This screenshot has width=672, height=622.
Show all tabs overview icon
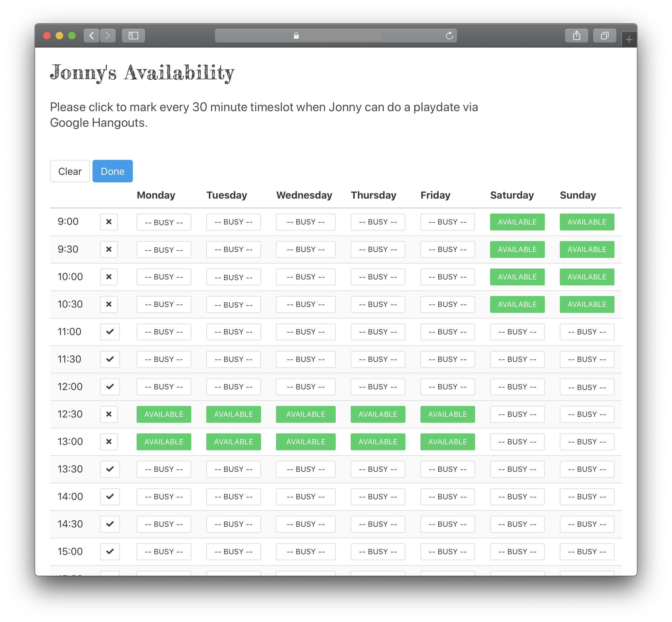(x=604, y=35)
